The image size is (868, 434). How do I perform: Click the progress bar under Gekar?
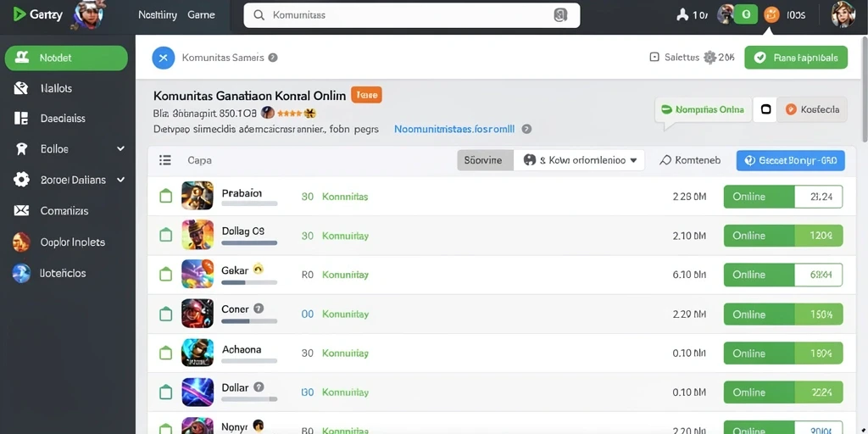tap(249, 282)
